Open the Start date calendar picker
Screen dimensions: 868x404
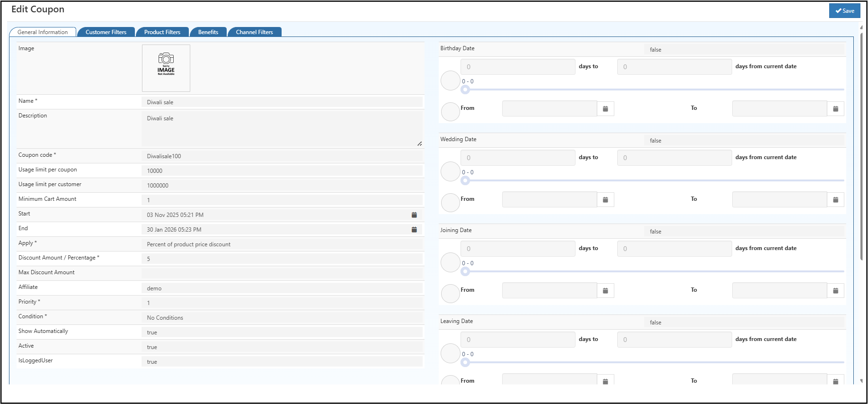click(414, 215)
